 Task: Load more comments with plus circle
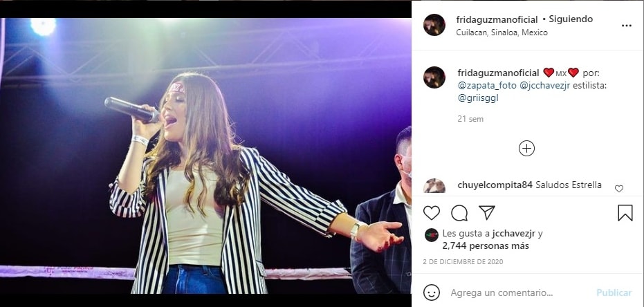526,149
